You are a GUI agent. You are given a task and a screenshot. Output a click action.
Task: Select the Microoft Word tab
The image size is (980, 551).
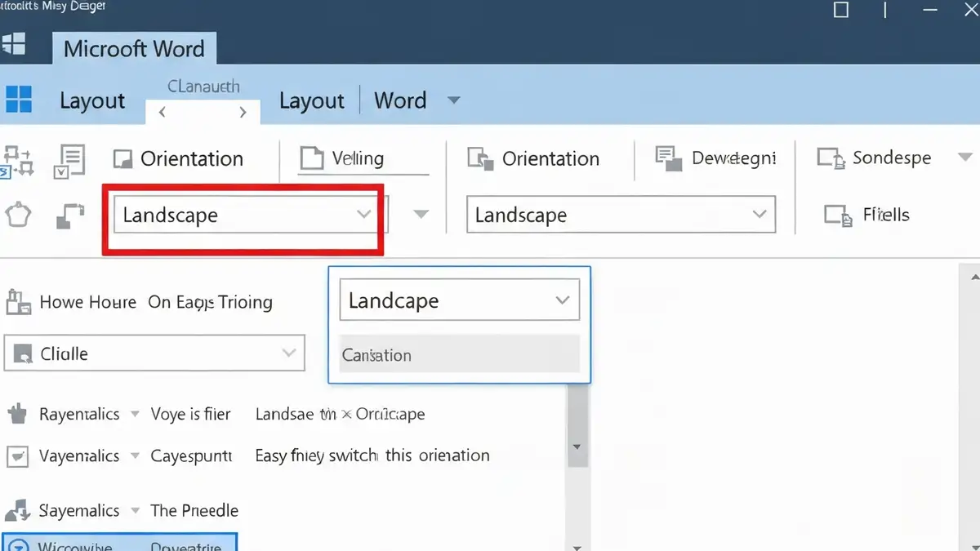point(134,48)
